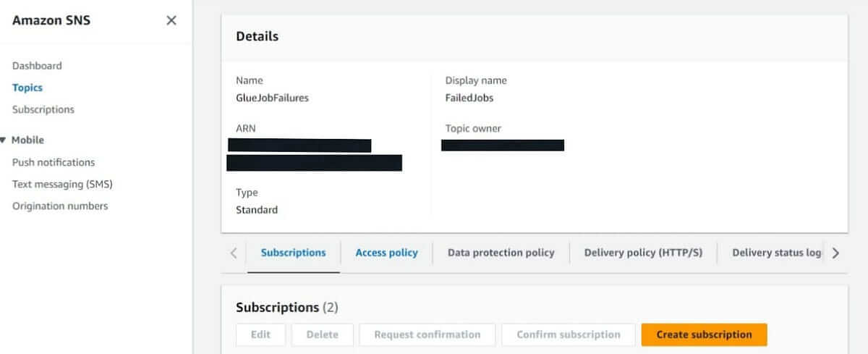Open the Dashboard page
The height and width of the screenshot is (354, 868).
point(37,65)
